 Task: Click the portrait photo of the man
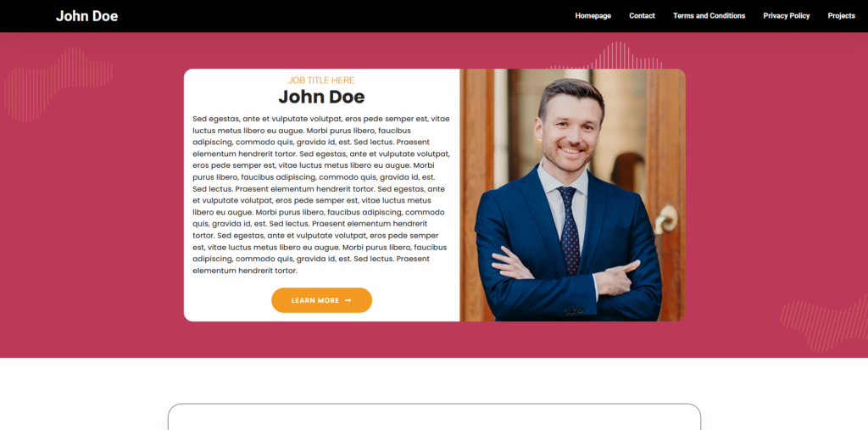(572, 195)
